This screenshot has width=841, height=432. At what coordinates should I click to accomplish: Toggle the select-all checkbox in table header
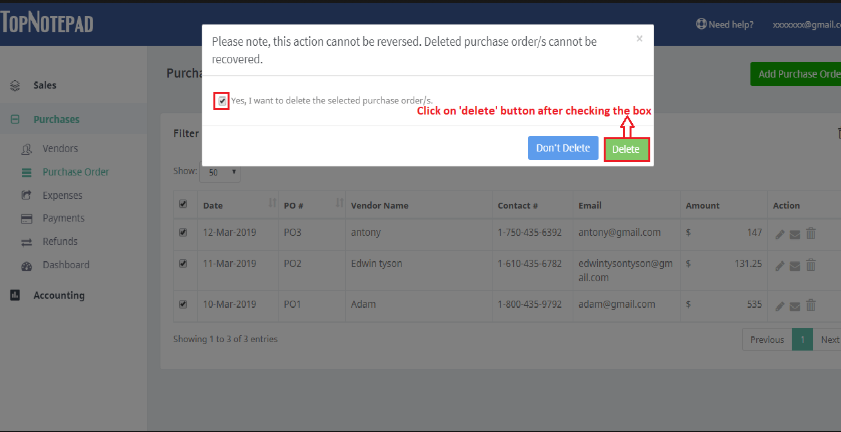tap(182, 205)
